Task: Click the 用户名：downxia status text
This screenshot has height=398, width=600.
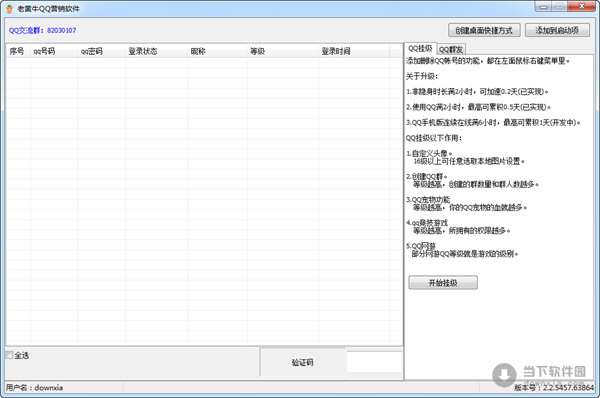Action: [x=34, y=388]
